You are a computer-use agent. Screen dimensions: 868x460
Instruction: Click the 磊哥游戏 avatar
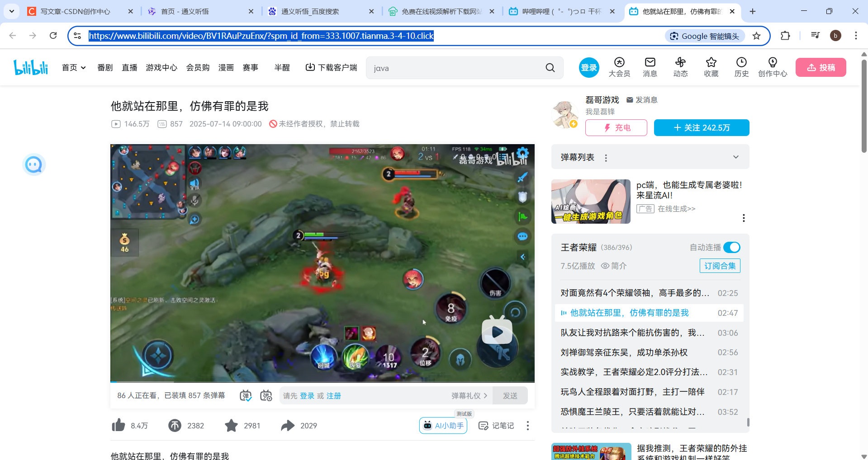[x=565, y=114]
